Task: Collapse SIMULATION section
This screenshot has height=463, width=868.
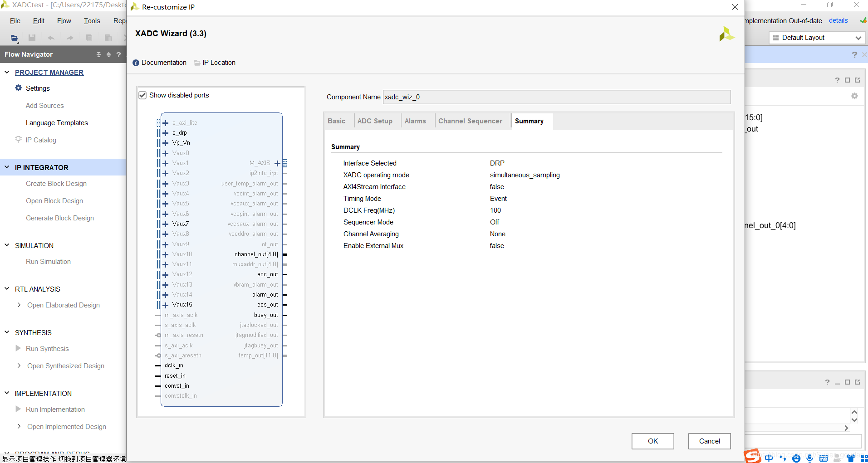Action: pos(7,245)
